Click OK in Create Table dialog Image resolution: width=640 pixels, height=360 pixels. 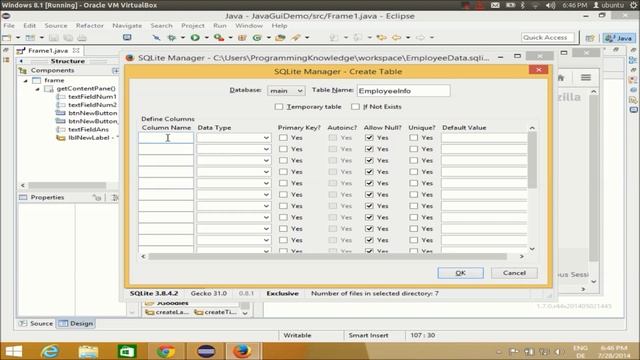coord(460,273)
